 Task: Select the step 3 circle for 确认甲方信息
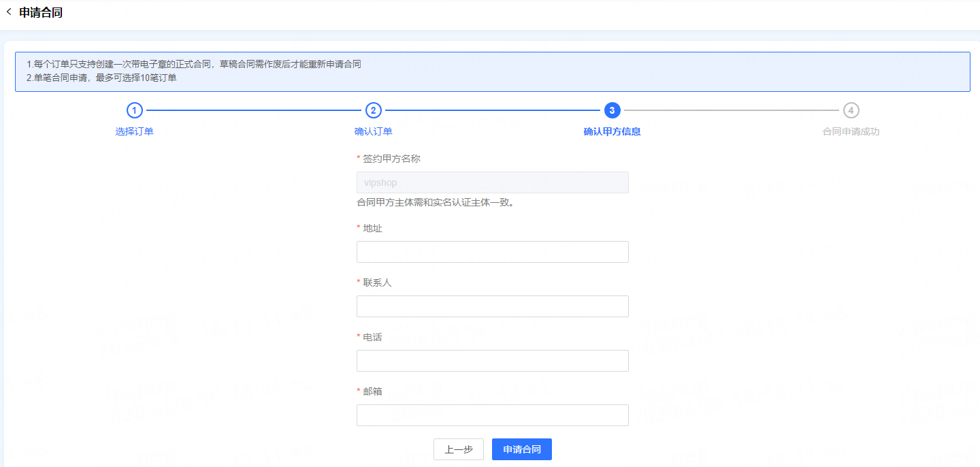612,110
